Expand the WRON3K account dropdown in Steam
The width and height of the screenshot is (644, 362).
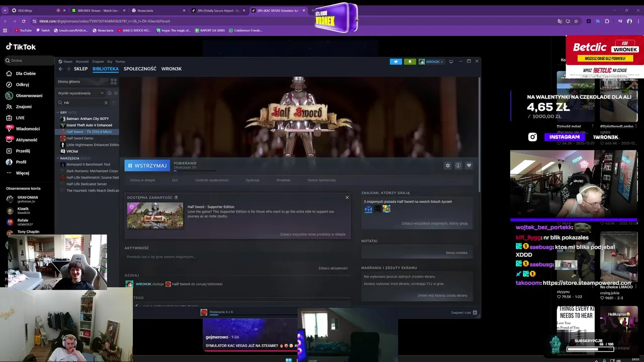tap(431, 61)
